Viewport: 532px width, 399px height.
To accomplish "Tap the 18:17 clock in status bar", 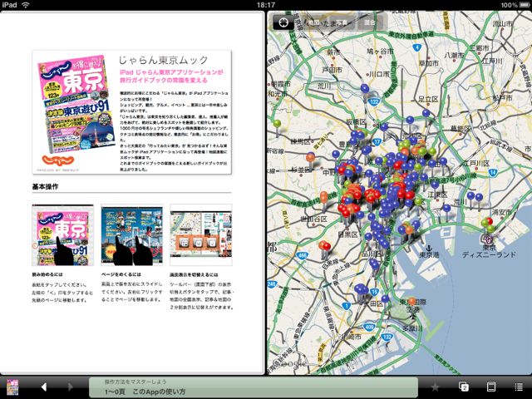I will (x=266, y=5).
